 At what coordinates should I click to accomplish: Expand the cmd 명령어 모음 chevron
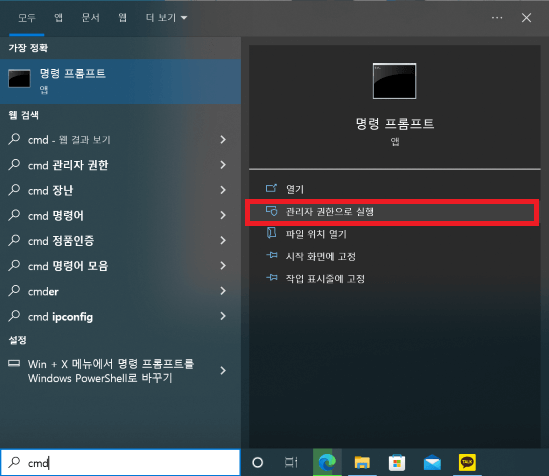223,266
